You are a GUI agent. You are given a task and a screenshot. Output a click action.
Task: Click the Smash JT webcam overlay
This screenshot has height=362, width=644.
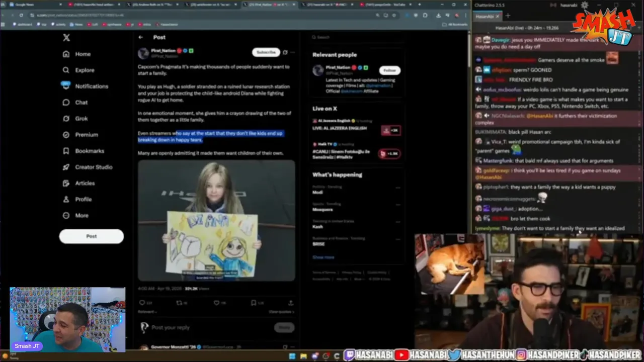(x=67, y=319)
